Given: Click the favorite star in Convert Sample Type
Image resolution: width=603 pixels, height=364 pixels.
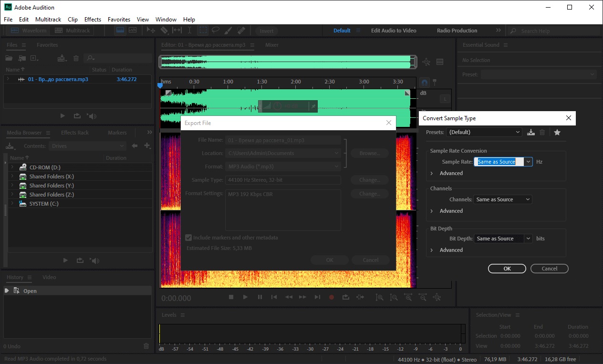Looking at the screenshot, I should pyautogui.click(x=557, y=132).
